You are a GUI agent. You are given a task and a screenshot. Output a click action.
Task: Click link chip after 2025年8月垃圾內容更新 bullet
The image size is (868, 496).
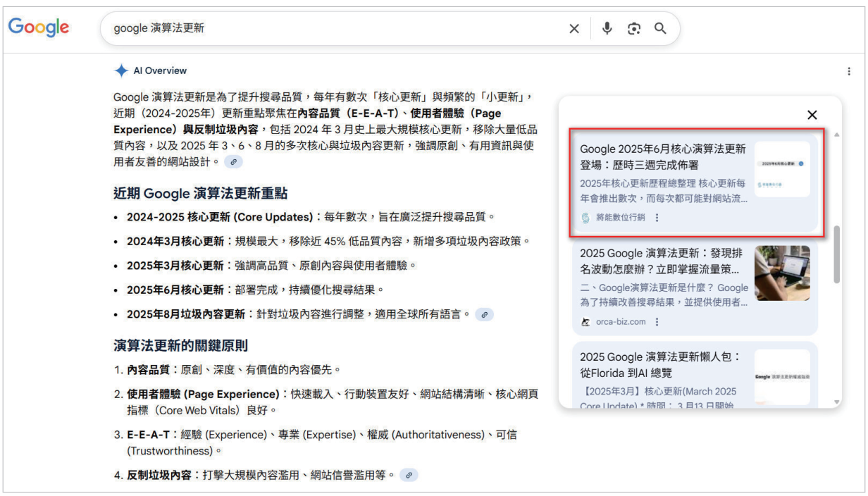point(484,314)
